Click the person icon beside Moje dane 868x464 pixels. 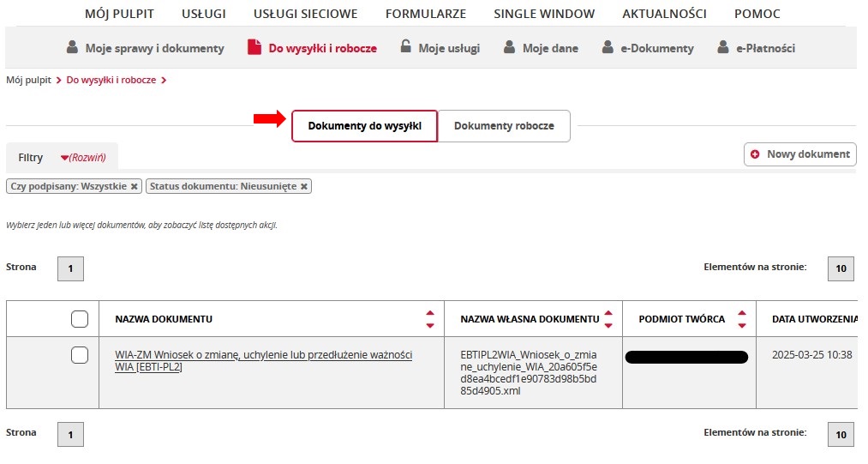[510, 48]
